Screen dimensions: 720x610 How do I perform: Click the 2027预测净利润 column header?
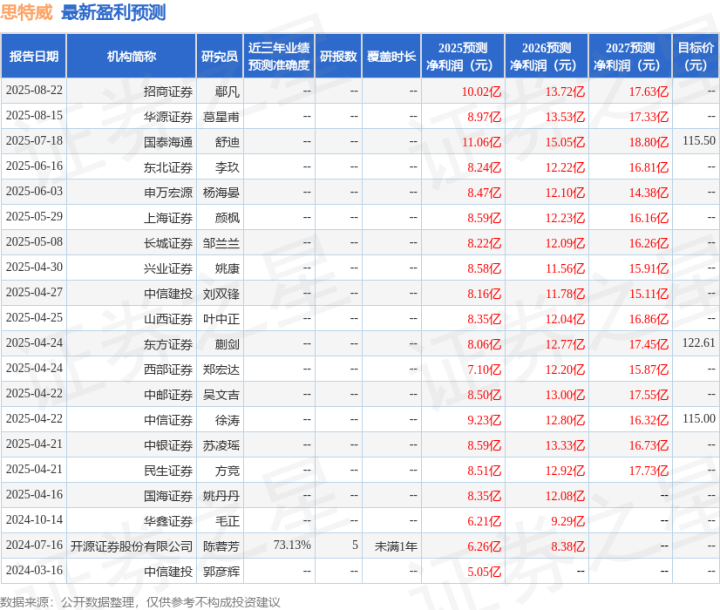(630, 56)
